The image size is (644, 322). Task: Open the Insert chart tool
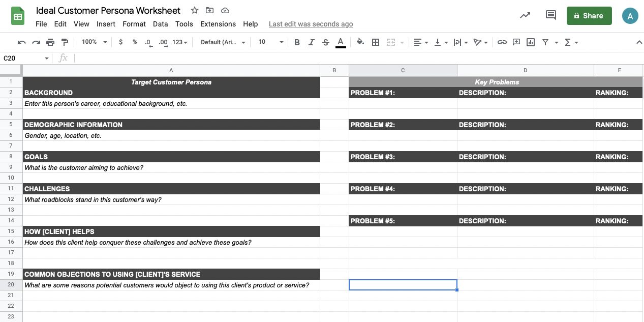(x=530, y=42)
